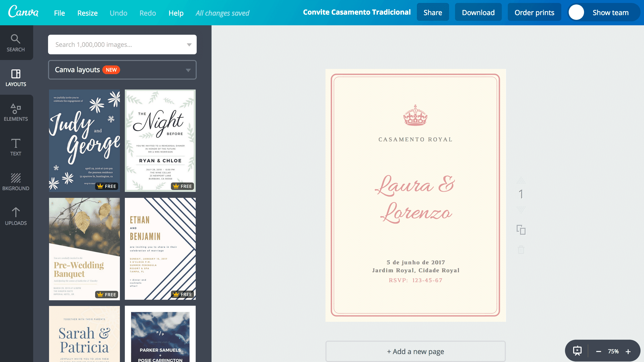This screenshot has width=644, height=362.
Task: Select the Ethan and Benjamin layout
Action: tap(160, 249)
